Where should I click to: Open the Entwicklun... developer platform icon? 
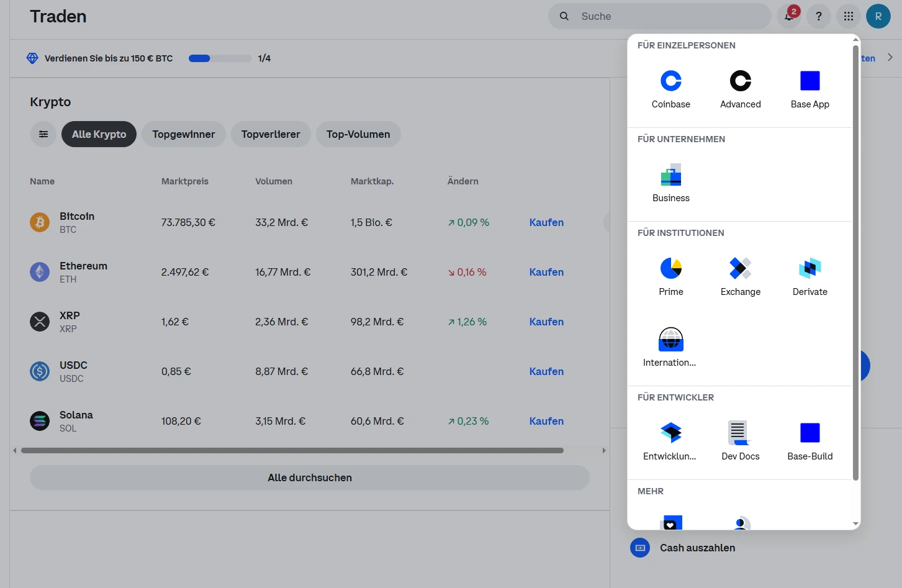tap(671, 433)
